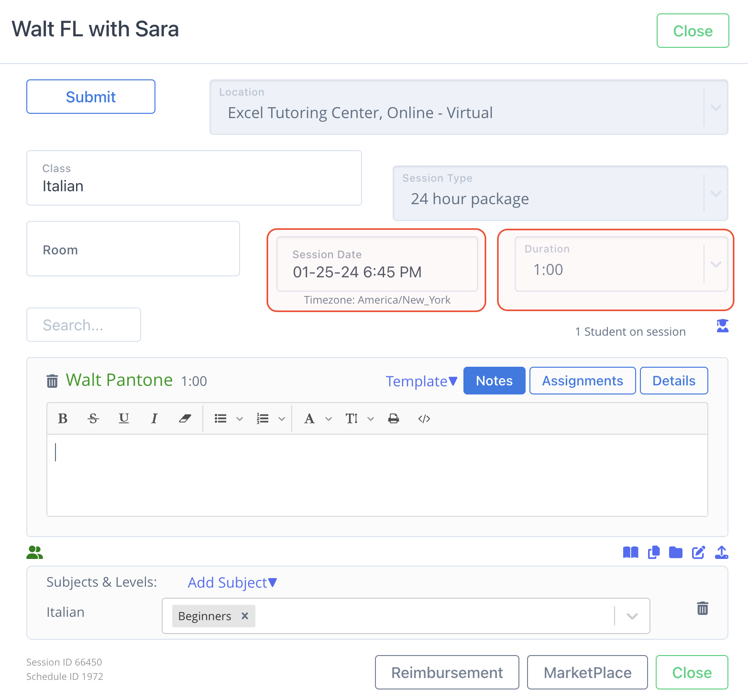Click into the Room field
This screenshot has height=700, width=748.
tap(133, 249)
